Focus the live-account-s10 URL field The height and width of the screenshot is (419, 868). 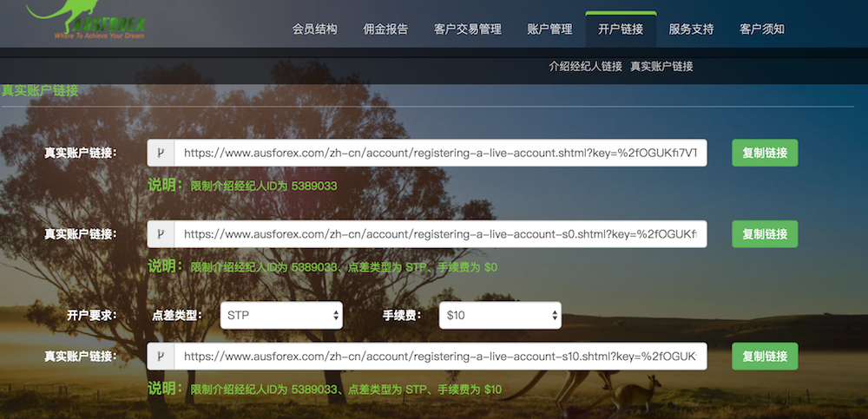click(x=440, y=356)
